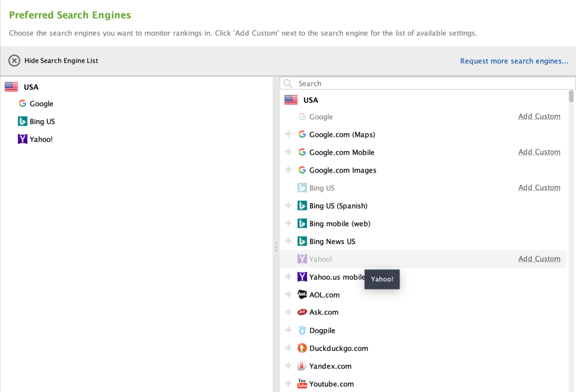Select Google in the left selected list
576x392 pixels.
[41, 104]
